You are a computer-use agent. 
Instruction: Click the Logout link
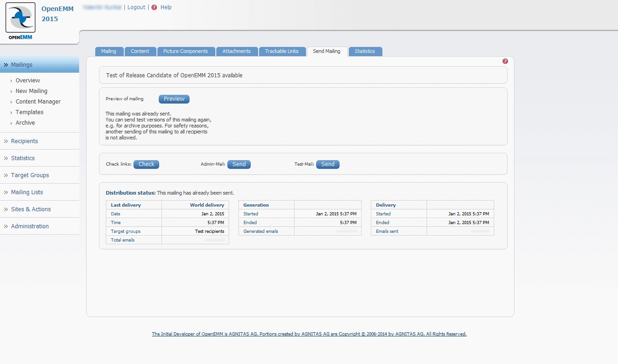pos(136,7)
